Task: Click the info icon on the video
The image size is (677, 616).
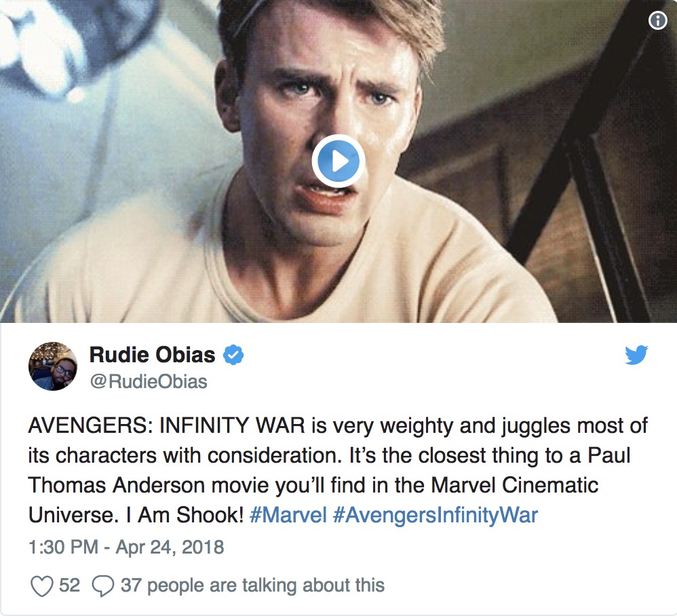Action: coord(657,21)
